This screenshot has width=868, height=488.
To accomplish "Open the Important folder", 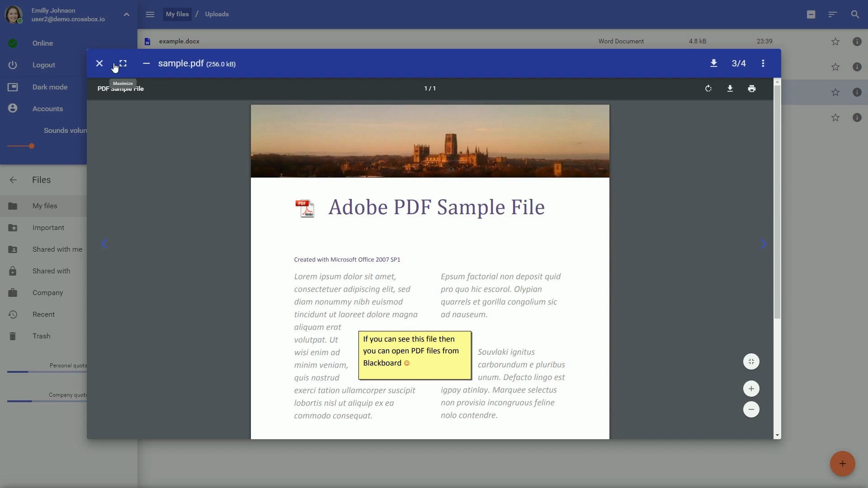I will point(43,228).
